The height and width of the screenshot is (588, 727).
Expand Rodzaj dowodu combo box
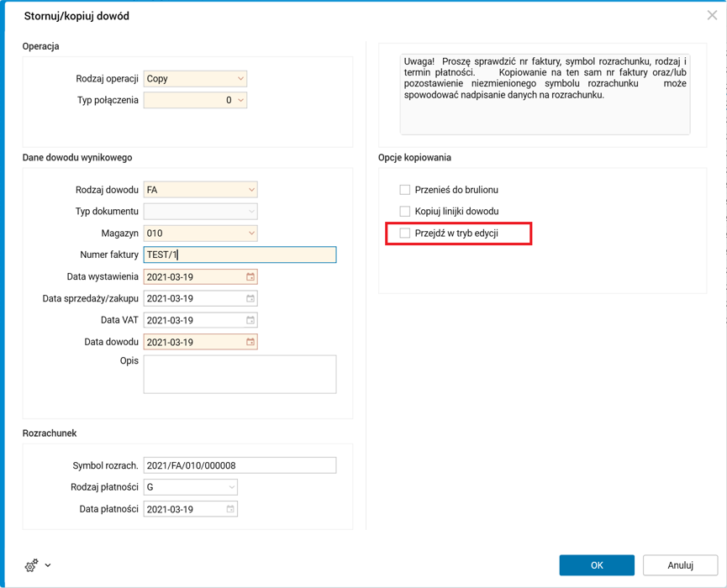(250, 190)
